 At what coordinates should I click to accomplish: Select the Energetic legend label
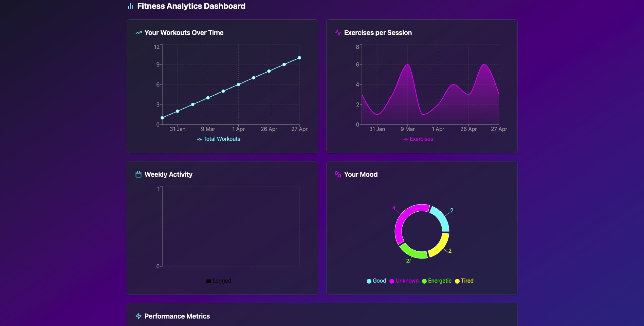pyautogui.click(x=440, y=281)
